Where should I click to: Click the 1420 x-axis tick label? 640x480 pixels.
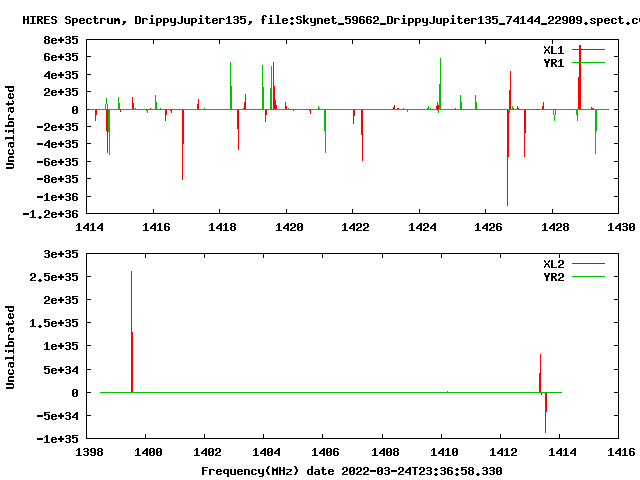pyautogui.click(x=289, y=227)
